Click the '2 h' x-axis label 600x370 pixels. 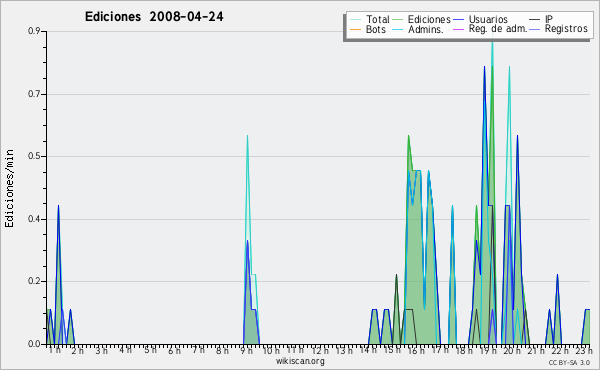tap(77, 350)
